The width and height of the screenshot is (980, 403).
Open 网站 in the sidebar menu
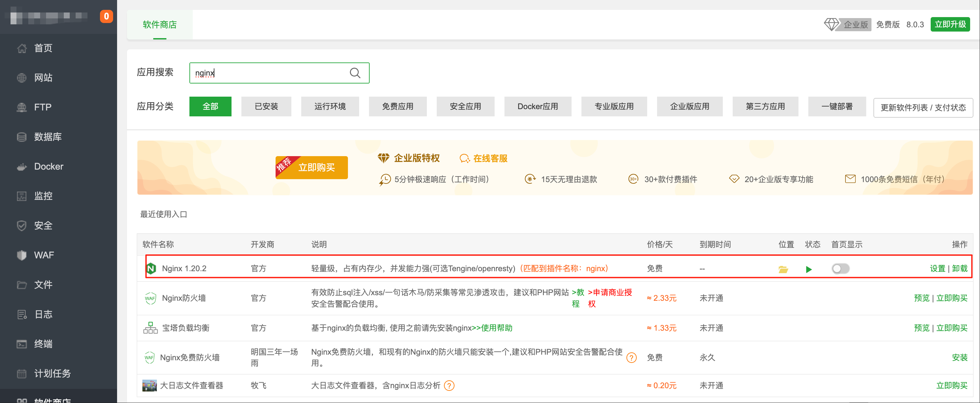(43, 78)
